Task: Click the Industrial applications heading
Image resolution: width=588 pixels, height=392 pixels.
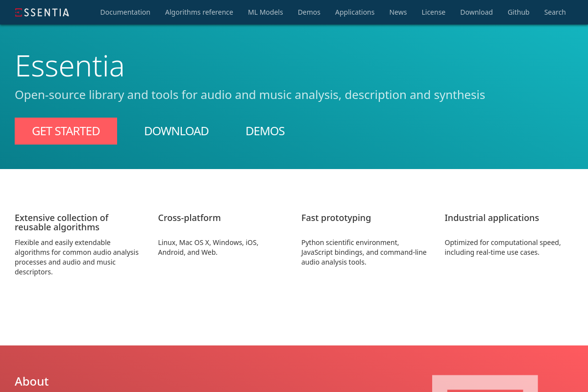Action: click(491, 218)
